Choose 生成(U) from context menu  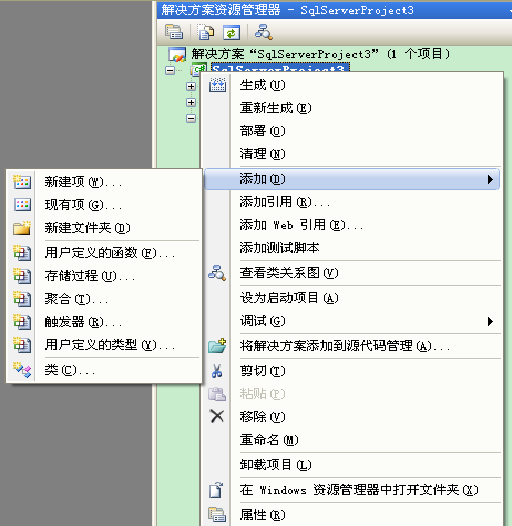click(x=352, y=85)
